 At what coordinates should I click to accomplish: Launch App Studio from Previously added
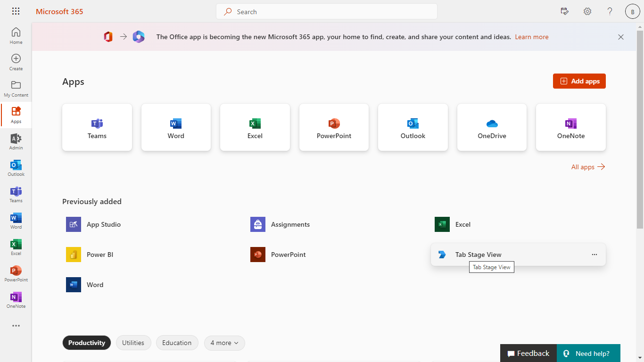(x=104, y=224)
